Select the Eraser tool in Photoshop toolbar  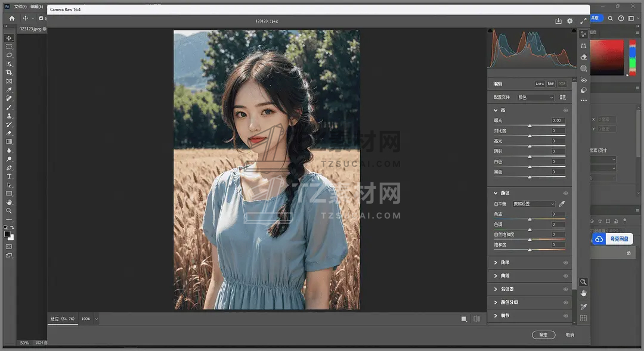click(9, 133)
